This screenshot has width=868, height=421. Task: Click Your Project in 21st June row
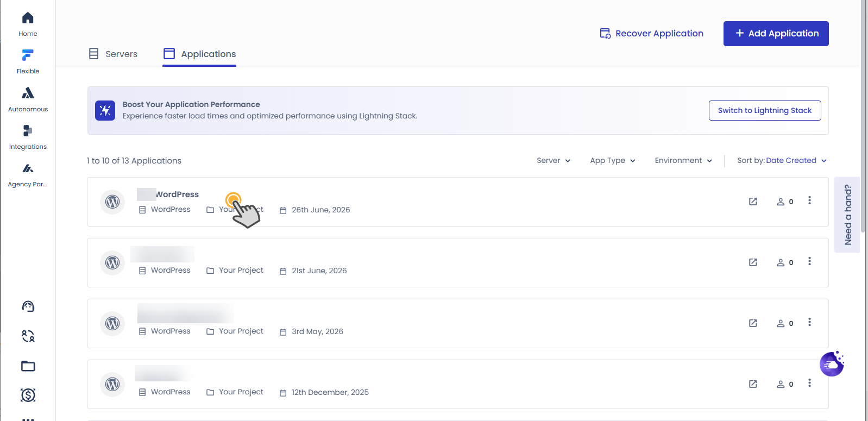click(x=241, y=270)
